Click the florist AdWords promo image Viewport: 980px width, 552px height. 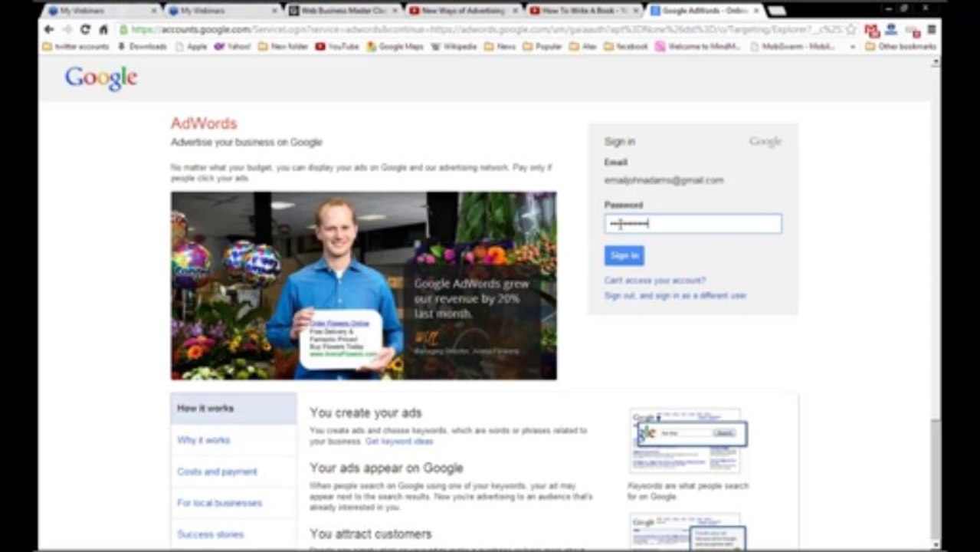pyautogui.click(x=364, y=285)
